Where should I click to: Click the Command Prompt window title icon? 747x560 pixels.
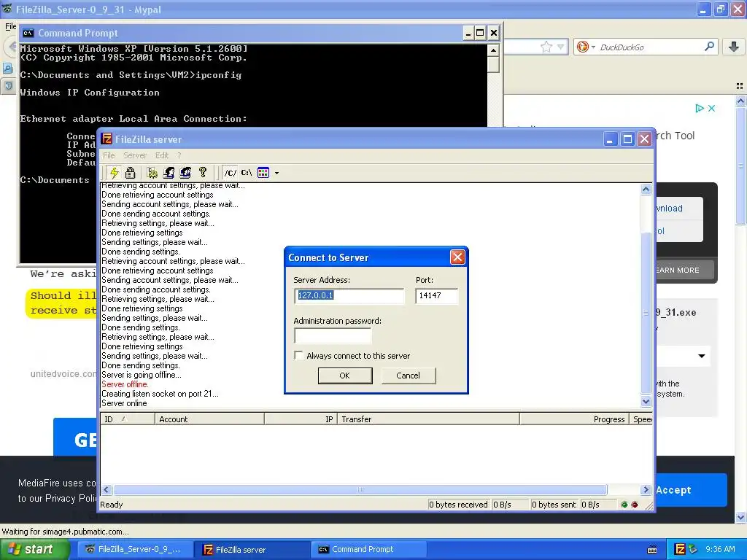tap(28, 33)
